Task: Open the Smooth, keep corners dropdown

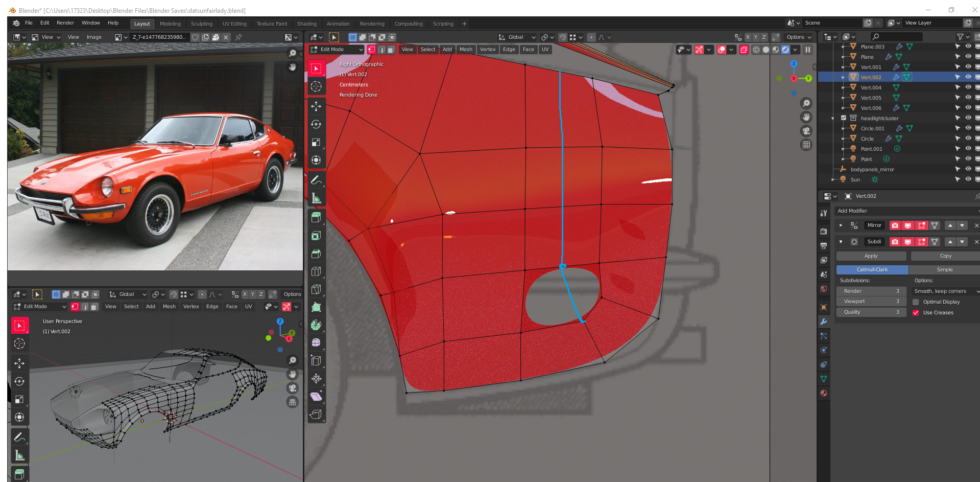Action: [944, 291]
